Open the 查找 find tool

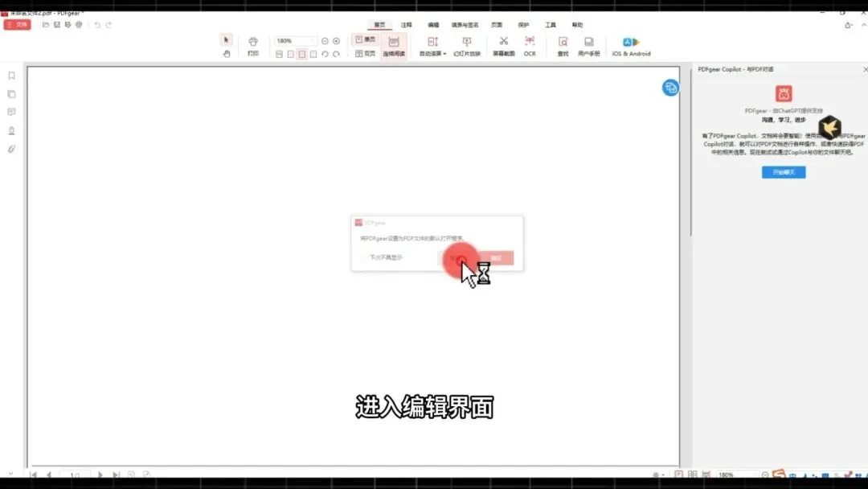coord(563,47)
